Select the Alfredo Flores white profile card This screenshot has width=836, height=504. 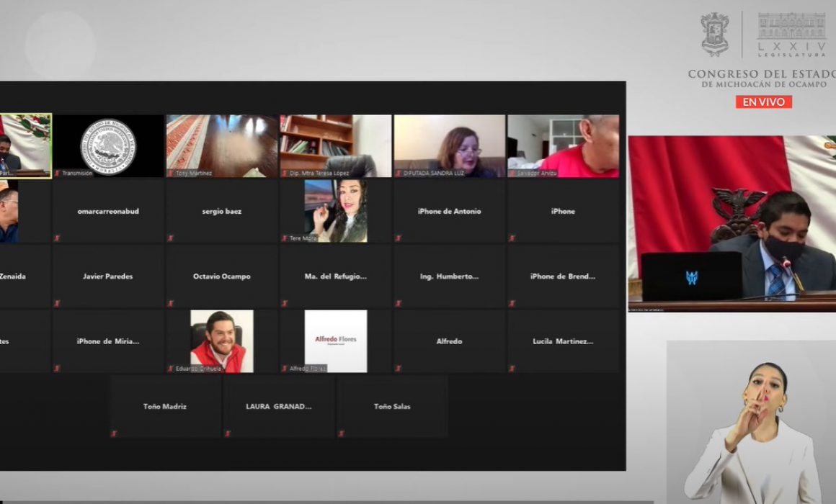coord(336,341)
